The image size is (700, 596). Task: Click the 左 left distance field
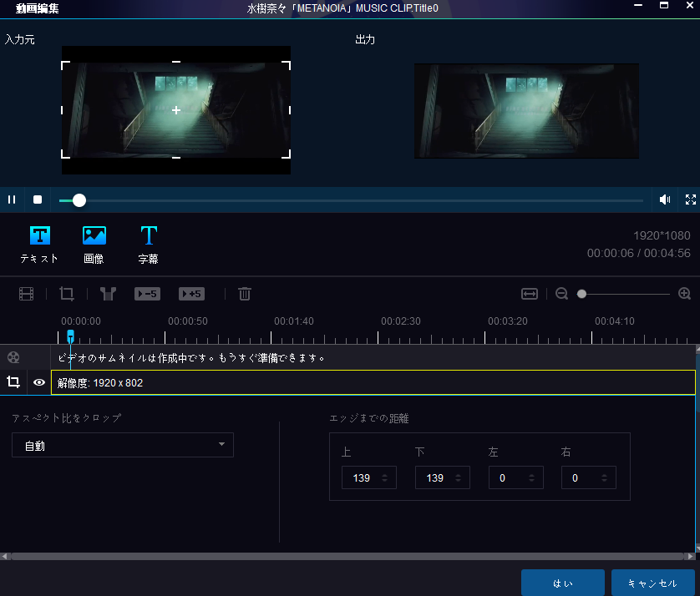tap(516, 478)
